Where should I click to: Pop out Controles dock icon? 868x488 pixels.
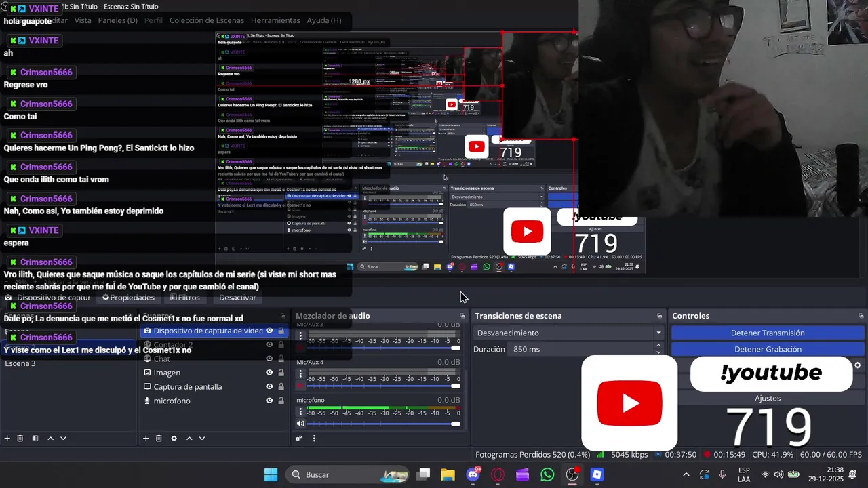861,316
